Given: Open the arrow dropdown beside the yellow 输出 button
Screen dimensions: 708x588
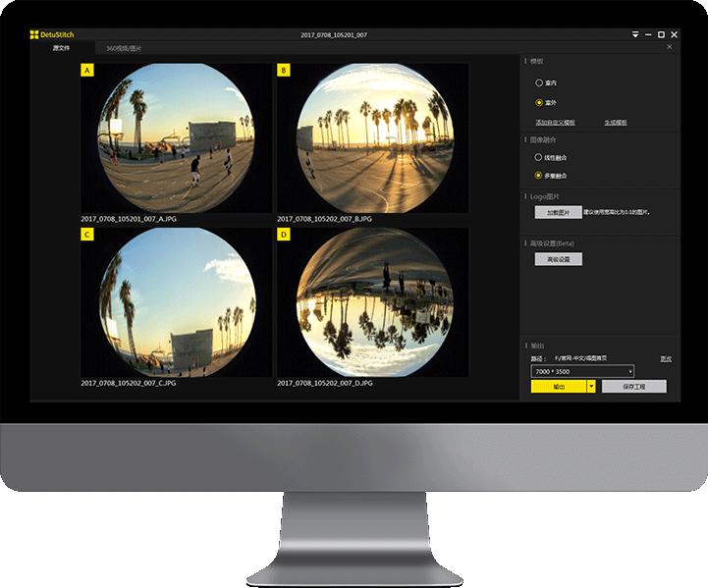Looking at the screenshot, I should [x=592, y=387].
